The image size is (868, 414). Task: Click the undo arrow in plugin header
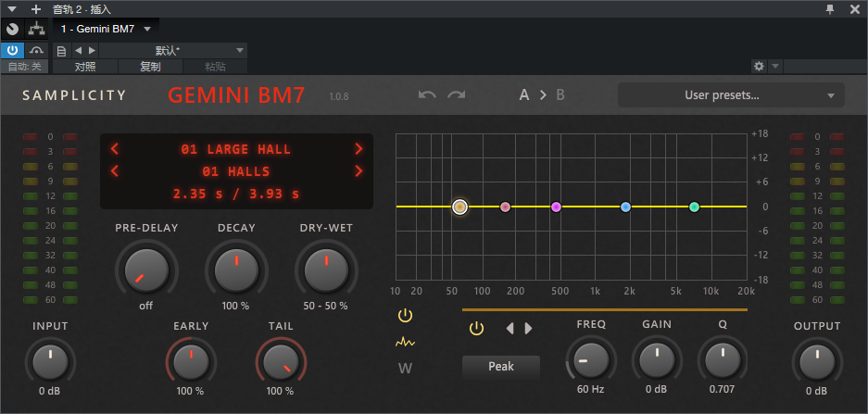click(x=427, y=94)
